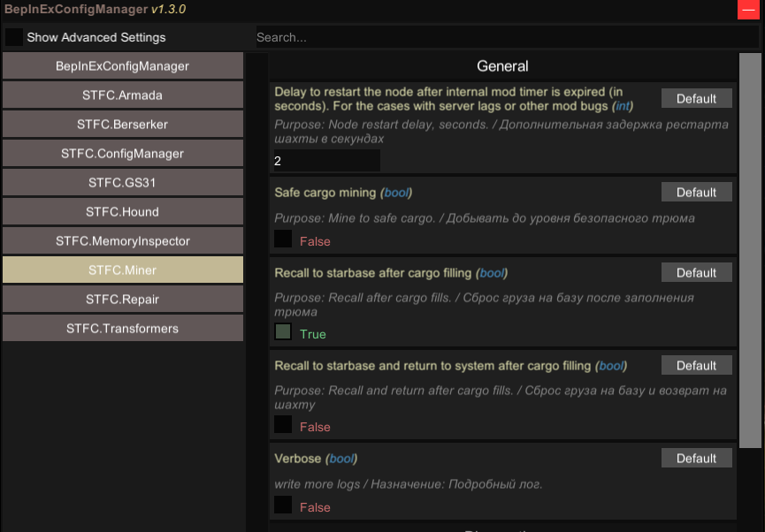Viewport: 765px width, 532px height.
Task: Select the highlighted STFC.Miner plugin
Action: pos(122,270)
